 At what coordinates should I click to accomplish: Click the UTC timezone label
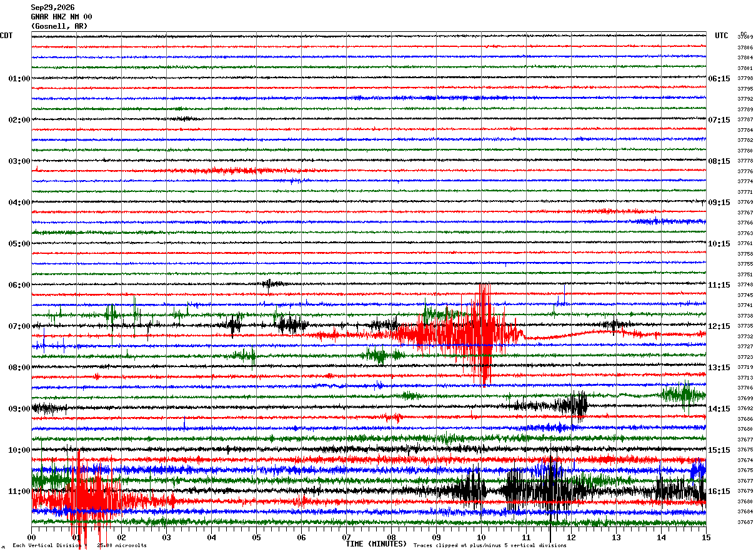(x=722, y=36)
